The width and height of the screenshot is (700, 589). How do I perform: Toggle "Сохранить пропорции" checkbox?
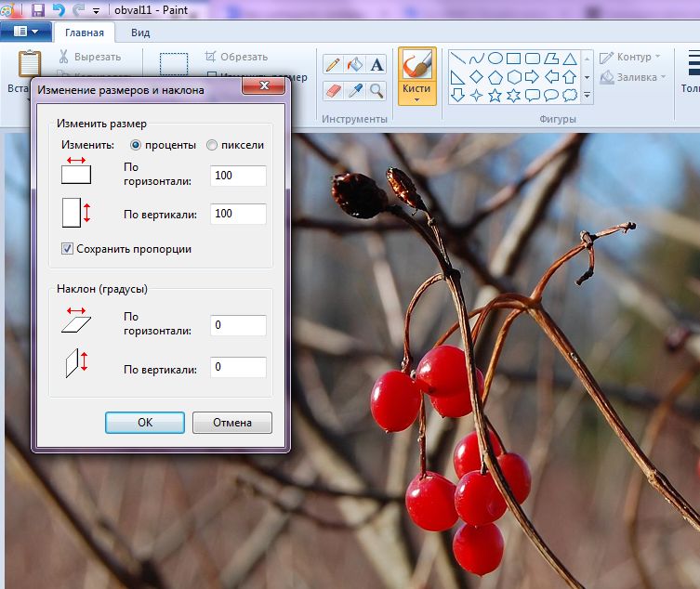click(x=67, y=249)
